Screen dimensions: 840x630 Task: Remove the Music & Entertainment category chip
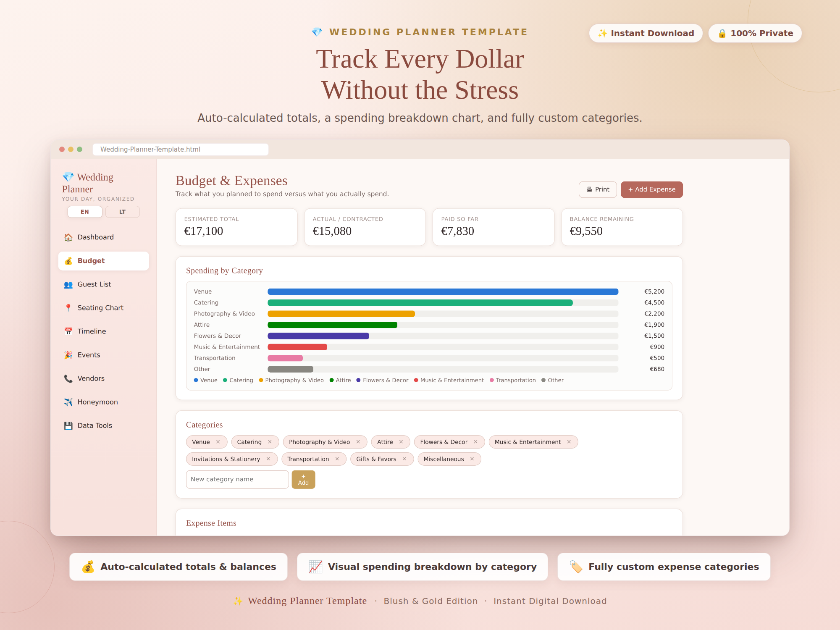(569, 442)
